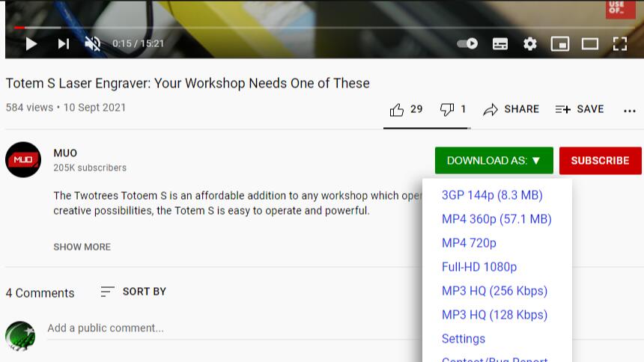Collapse the green DOWNLOAD AS dropdown
644x362 pixels.
pyautogui.click(x=494, y=161)
